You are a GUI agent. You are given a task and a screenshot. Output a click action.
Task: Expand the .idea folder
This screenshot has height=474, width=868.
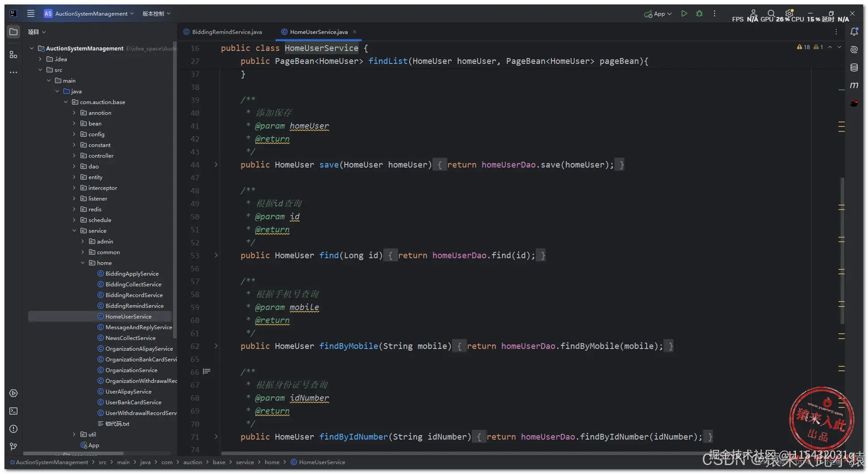40,59
